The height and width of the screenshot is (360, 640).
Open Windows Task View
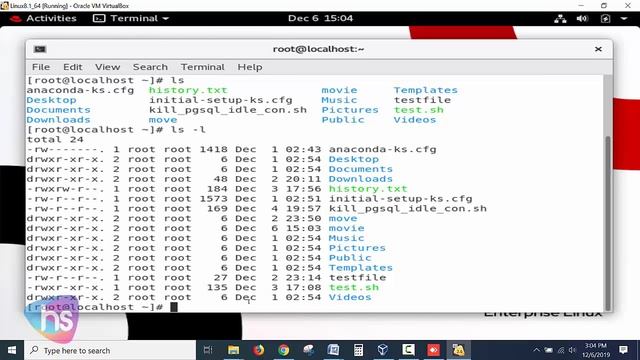click(208, 350)
